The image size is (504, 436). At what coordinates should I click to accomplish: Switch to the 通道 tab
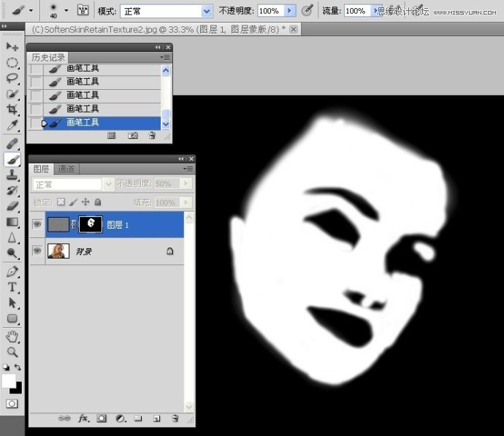pyautogui.click(x=66, y=169)
